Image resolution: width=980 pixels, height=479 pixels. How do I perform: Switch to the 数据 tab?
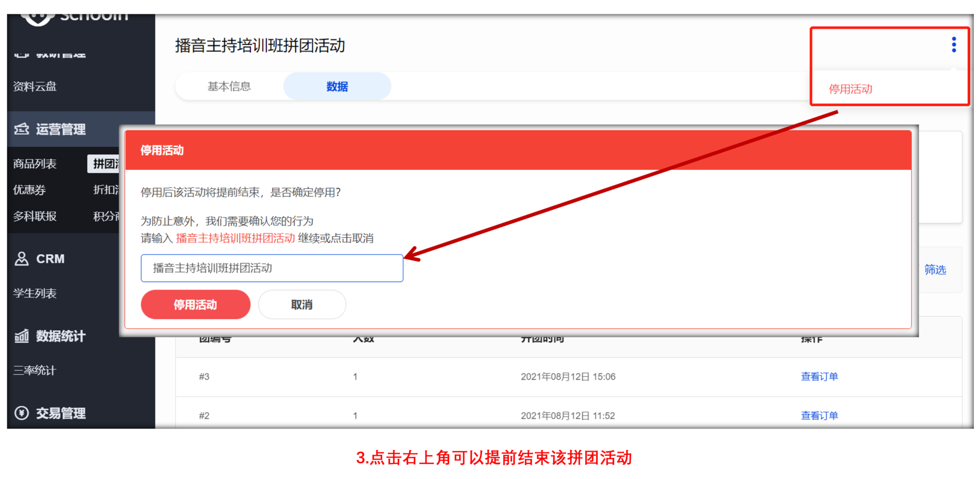point(337,86)
